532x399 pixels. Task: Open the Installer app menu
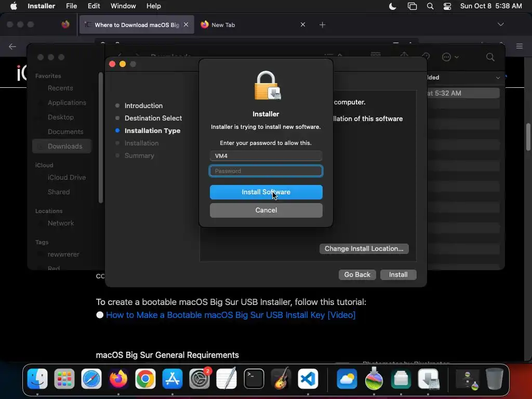(42, 6)
